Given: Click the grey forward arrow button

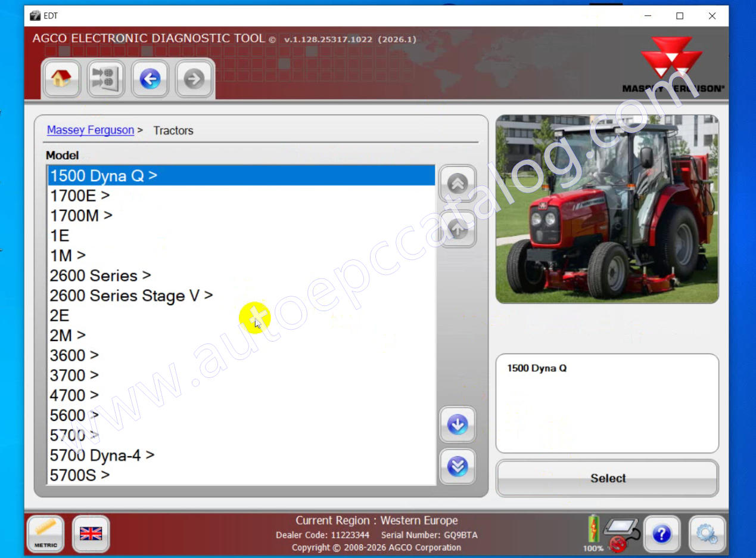Looking at the screenshot, I should point(194,79).
